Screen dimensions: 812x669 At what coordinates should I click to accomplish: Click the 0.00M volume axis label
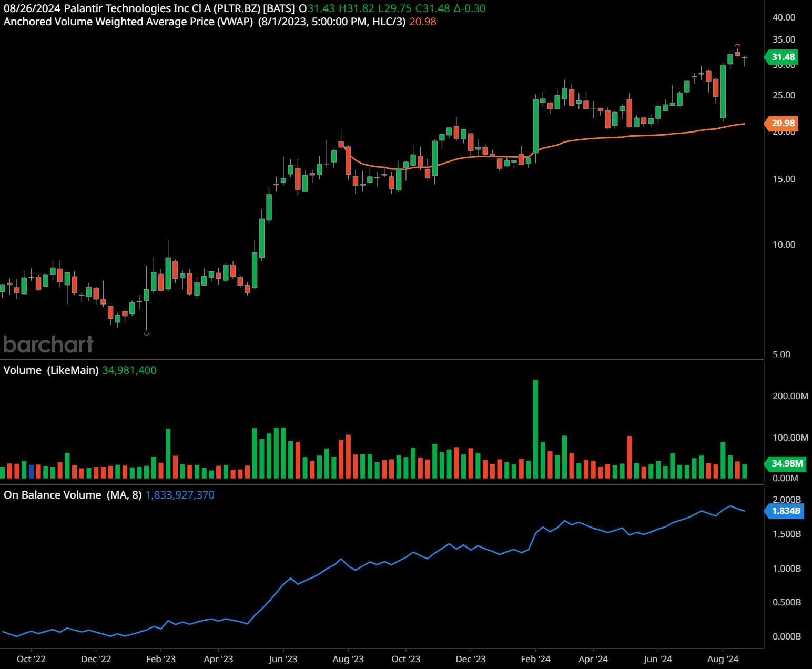[x=785, y=478]
